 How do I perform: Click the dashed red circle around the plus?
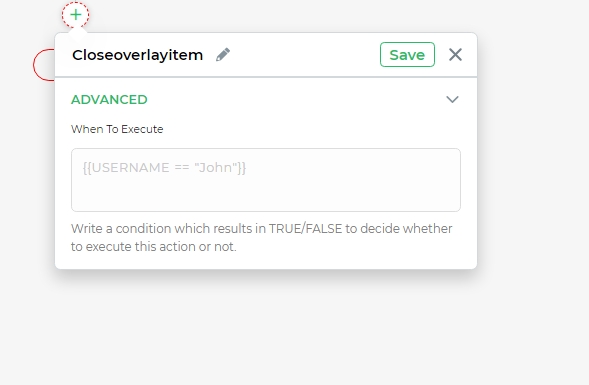click(x=76, y=15)
